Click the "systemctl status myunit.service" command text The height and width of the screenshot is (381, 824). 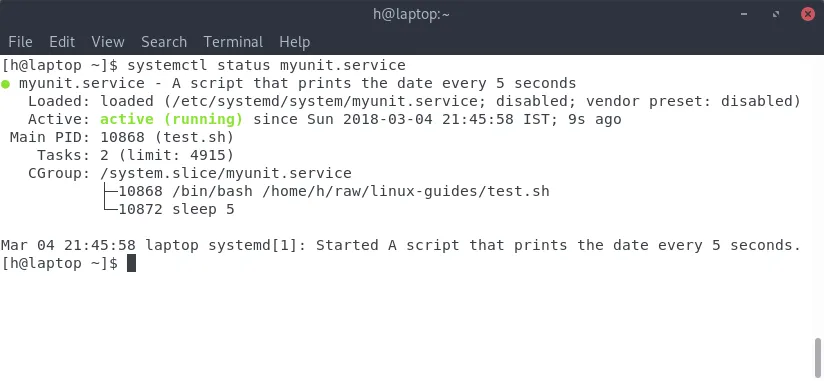tap(266, 66)
